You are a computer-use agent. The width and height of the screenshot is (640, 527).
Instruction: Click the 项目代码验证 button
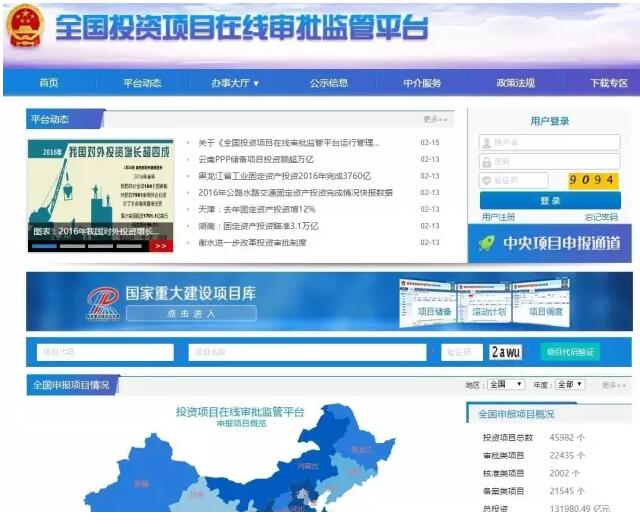click(x=571, y=352)
